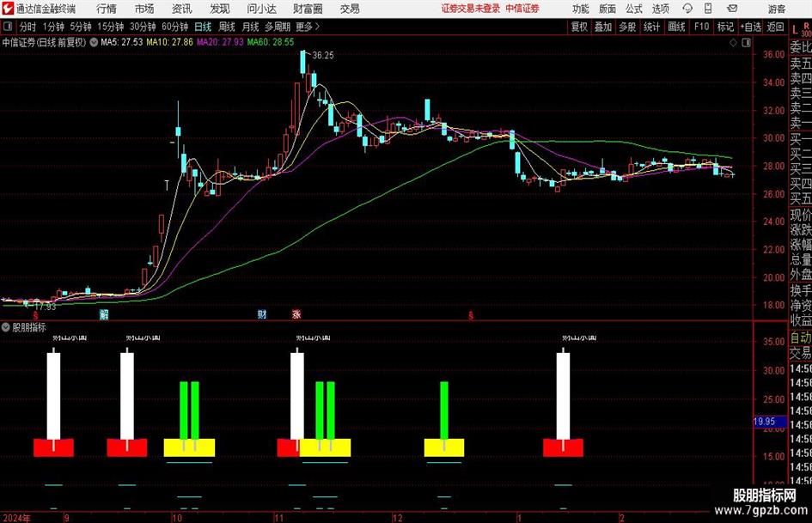
Task: Click the 叠加 overlay button
Action: click(603, 27)
